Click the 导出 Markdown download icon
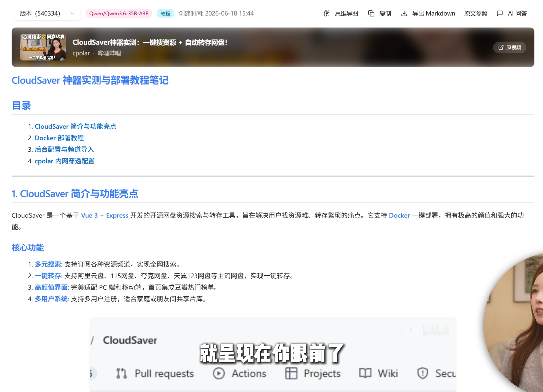Screen dimensions: 543x392 coord(404,13)
